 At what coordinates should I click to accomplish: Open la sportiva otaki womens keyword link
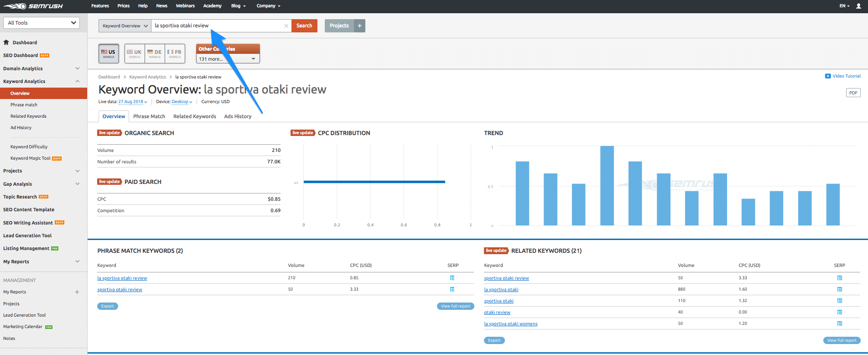tap(511, 324)
